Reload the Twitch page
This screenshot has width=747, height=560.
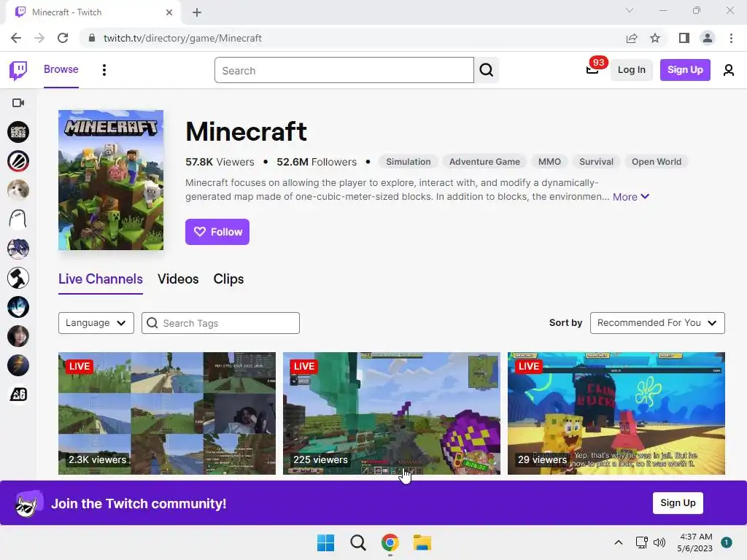pyautogui.click(x=63, y=38)
